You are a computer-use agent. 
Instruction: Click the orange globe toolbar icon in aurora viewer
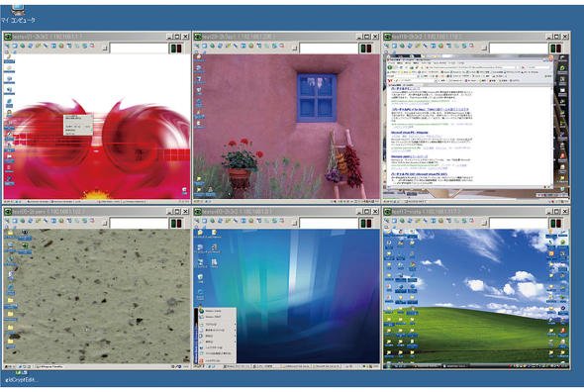point(251,221)
